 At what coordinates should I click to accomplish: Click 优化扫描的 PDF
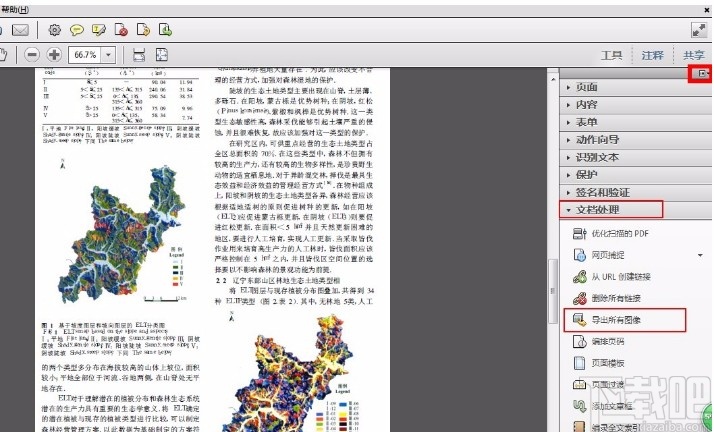click(620, 234)
